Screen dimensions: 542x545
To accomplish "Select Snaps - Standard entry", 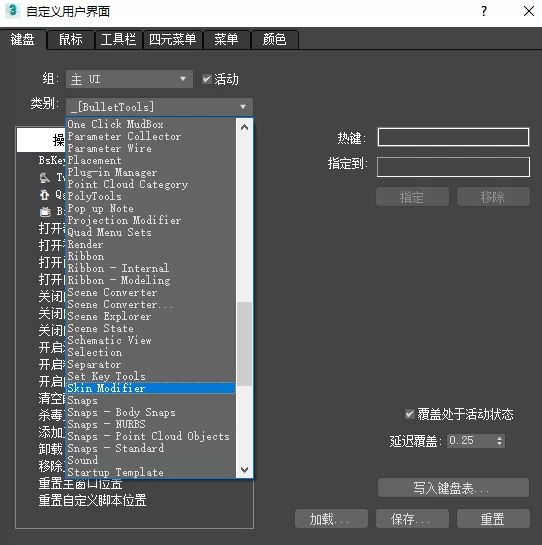I will click(x=151, y=448).
